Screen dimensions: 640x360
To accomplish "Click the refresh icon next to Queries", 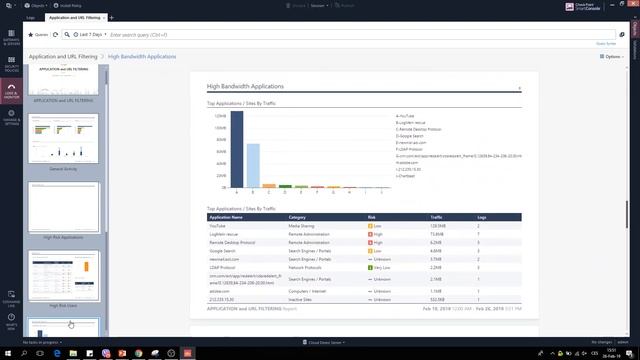I will 56,35.
